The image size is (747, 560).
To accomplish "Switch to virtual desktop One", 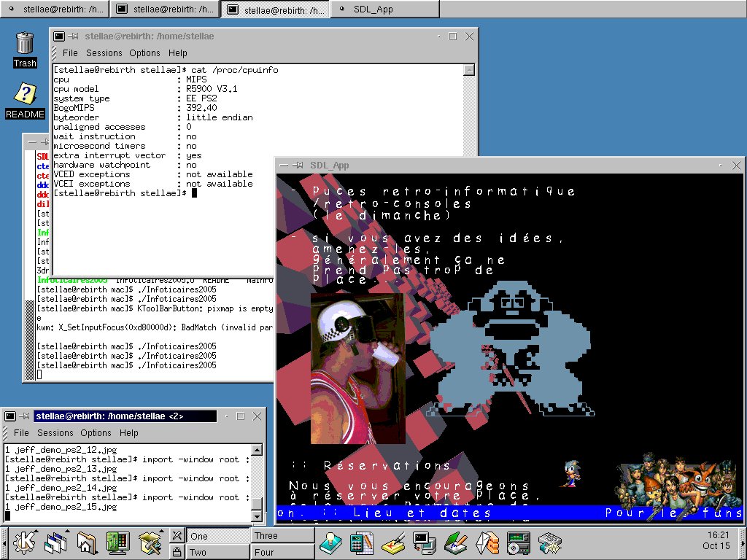I will (217, 536).
